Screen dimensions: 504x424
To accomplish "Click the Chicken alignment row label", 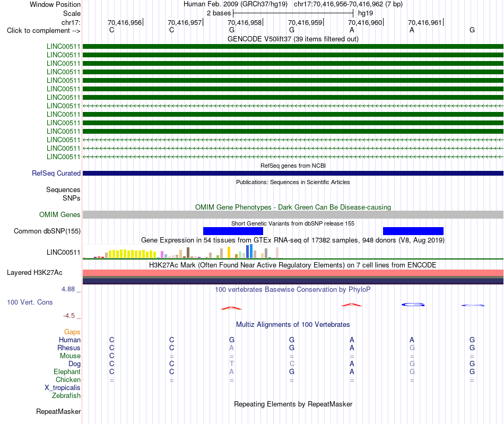I will tap(68, 379).
